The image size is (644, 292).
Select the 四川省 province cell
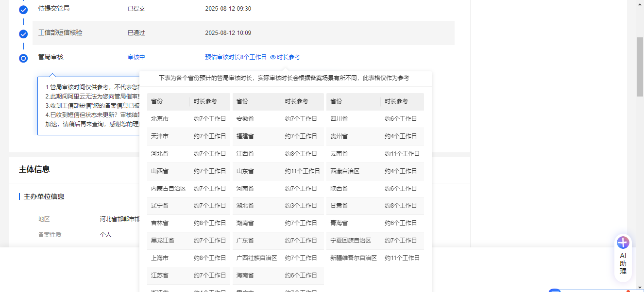339,119
